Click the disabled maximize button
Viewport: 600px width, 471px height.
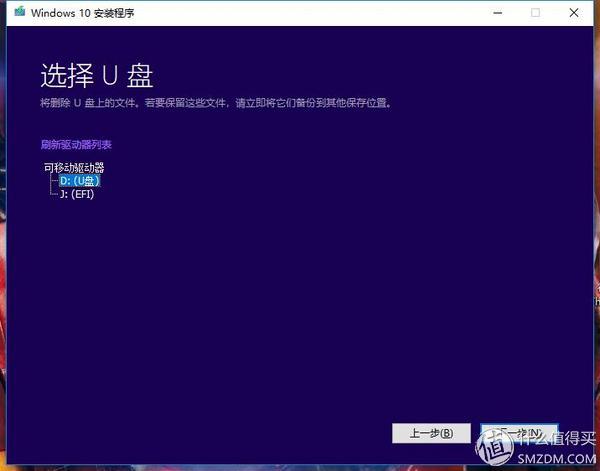click(x=535, y=13)
